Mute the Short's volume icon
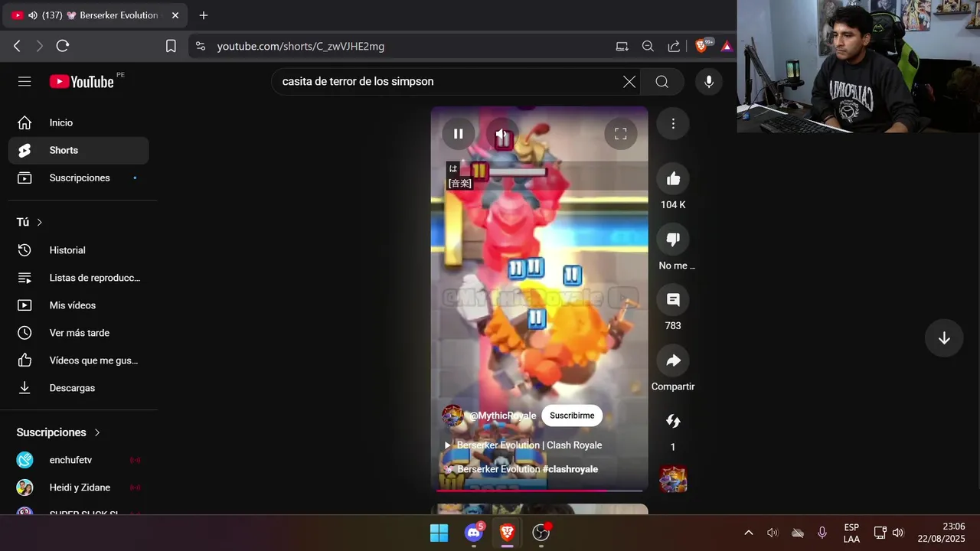 tap(501, 134)
